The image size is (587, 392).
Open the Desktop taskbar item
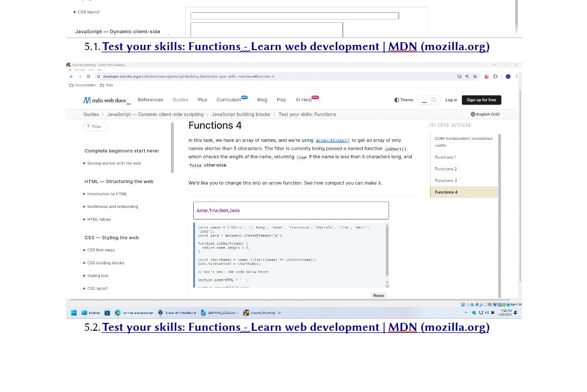[91, 313]
